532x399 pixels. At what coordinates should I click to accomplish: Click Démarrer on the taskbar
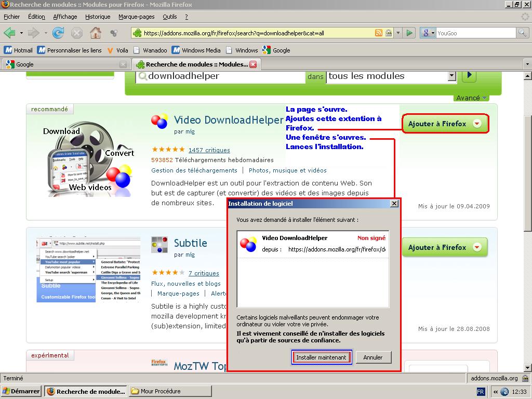pos(21,391)
